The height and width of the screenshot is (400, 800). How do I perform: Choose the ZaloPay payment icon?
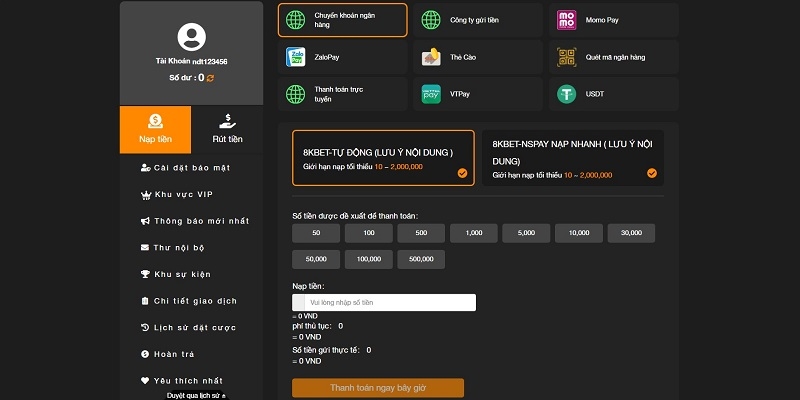coord(296,57)
